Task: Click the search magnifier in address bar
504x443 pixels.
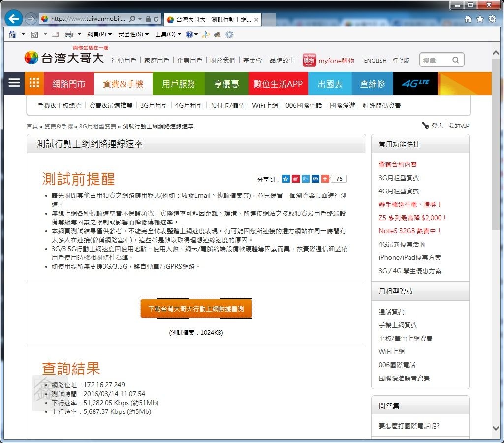Action: coord(132,19)
